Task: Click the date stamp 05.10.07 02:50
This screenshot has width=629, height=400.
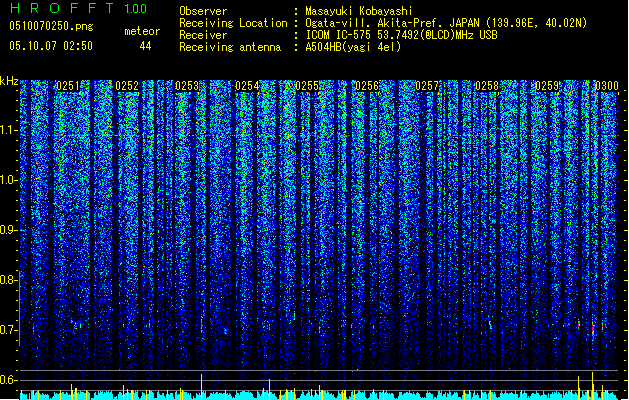Action: [x=51, y=46]
